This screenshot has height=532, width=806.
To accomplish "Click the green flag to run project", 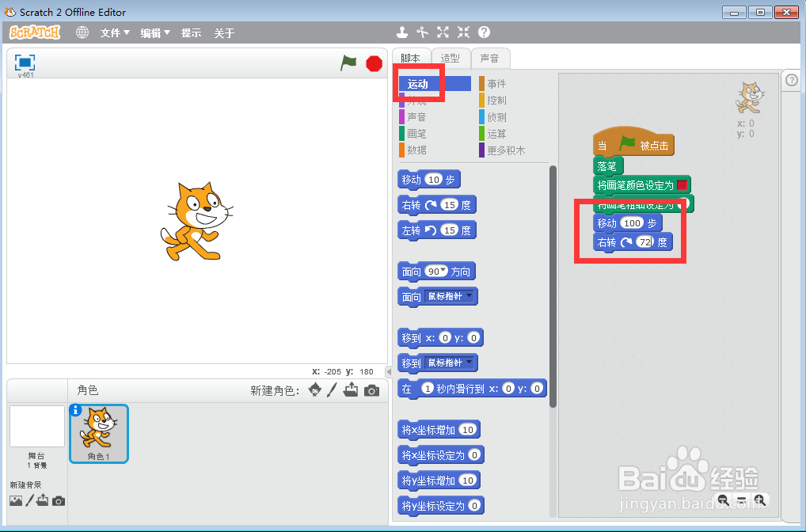I will [348, 63].
